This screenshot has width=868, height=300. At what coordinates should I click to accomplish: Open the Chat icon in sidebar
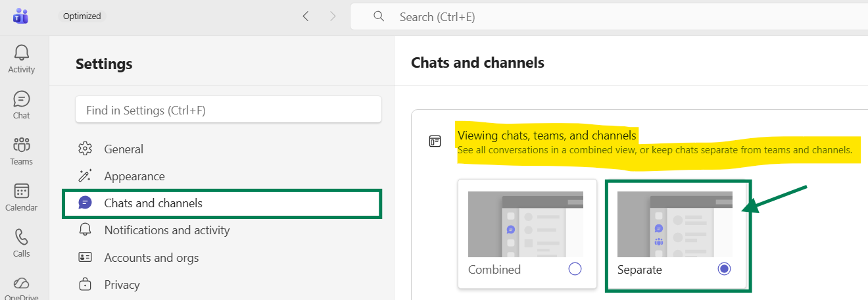tap(22, 99)
